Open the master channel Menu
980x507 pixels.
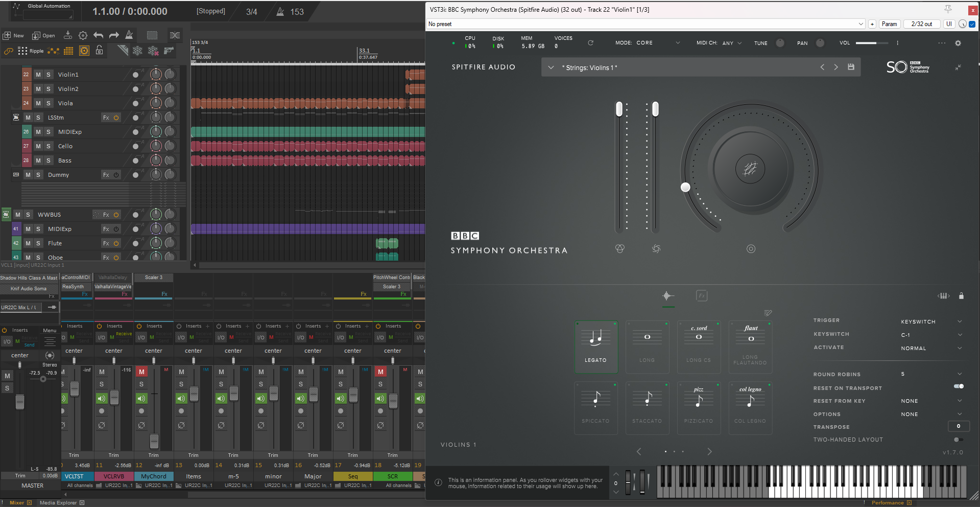[x=50, y=330]
